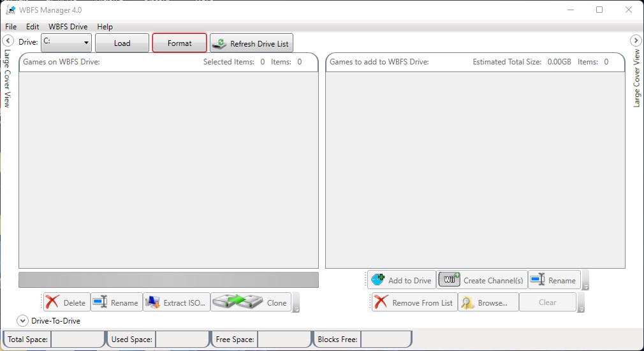The image size is (644, 351).
Task: Click Rename under Games on WBFS Drive
Action: coord(116,302)
